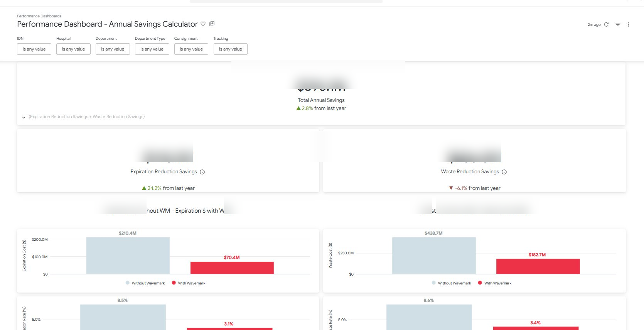Open the Department filter value box
The image size is (644, 330).
[x=113, y=49]
